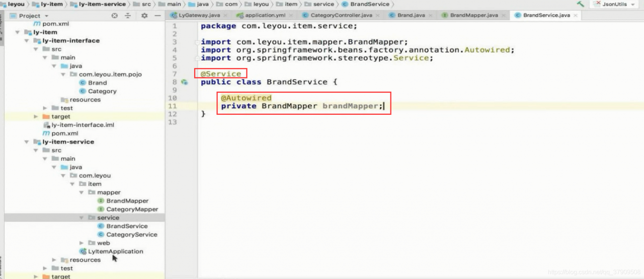Select the CategoryService class in the tree

point(132,235)
